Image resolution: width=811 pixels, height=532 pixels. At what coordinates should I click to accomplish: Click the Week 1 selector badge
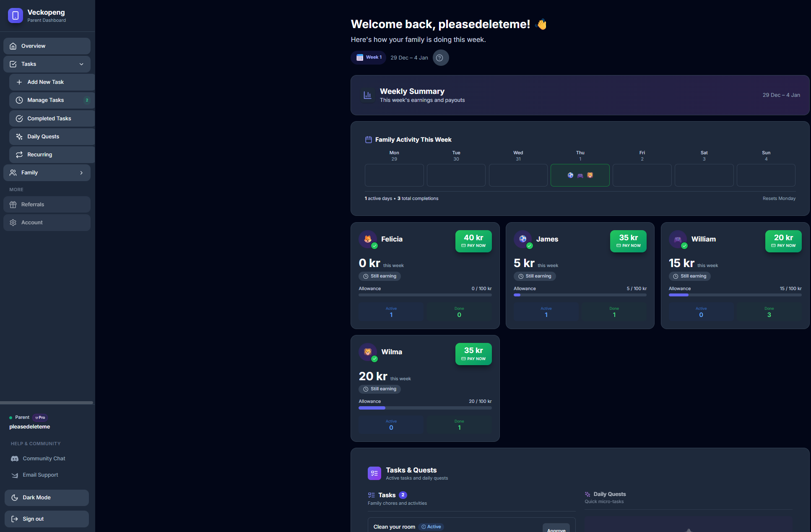pos(369,57)
